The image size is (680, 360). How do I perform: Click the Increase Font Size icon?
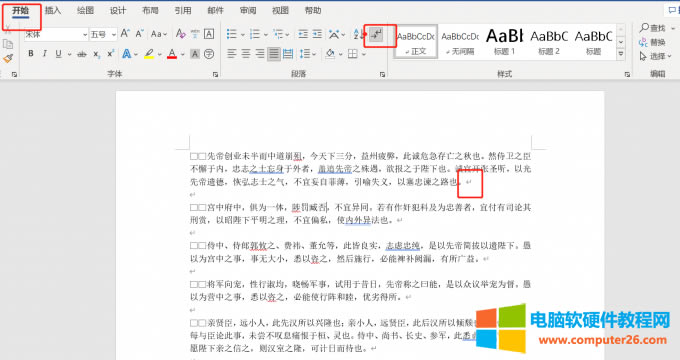[x=125, y=33]
